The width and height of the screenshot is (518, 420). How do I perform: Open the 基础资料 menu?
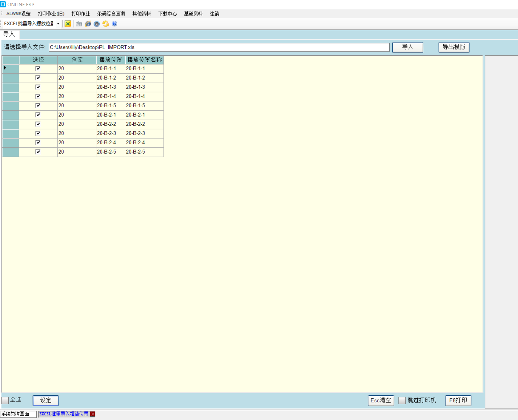click(193, 14)
